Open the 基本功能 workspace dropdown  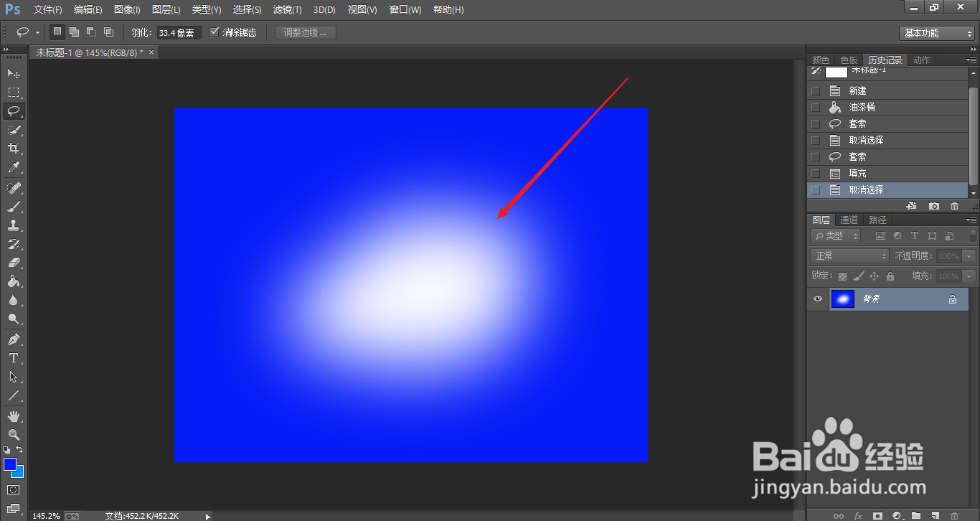936,33
